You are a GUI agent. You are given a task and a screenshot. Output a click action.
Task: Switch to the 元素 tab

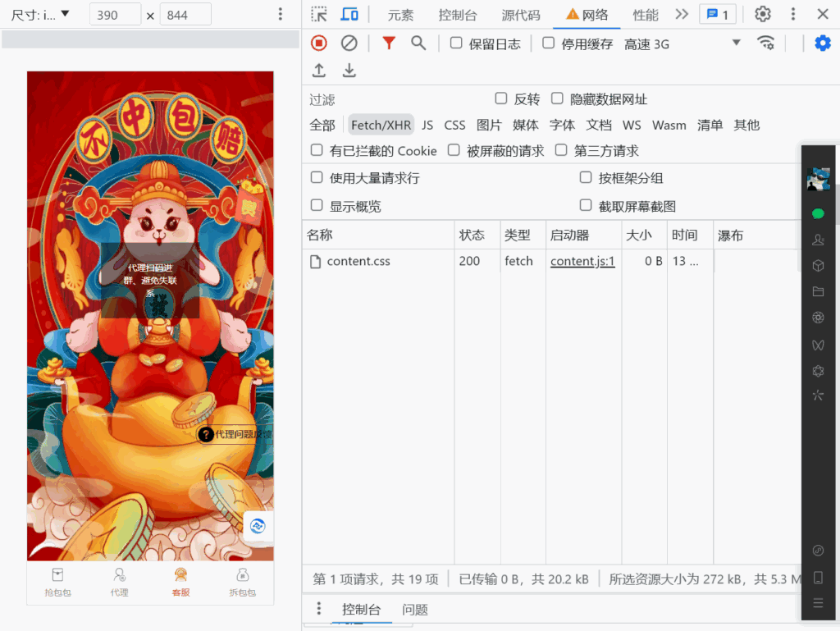tap(401, 14)
